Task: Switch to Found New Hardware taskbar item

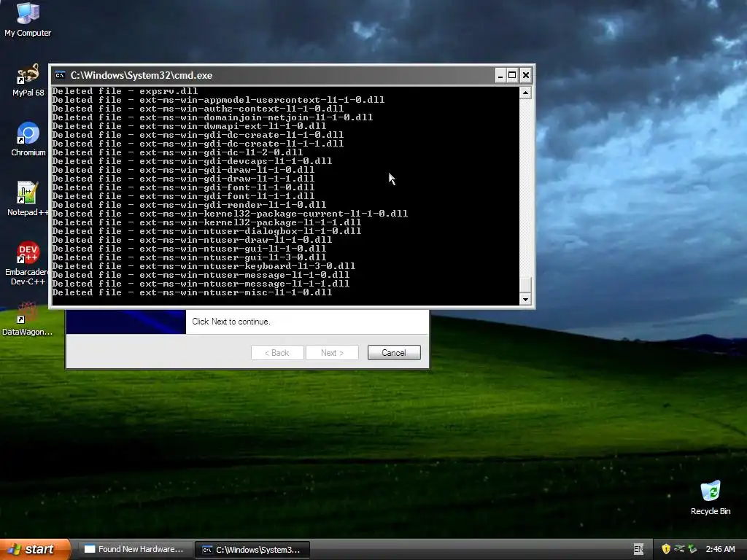Action: coord(135,550)
